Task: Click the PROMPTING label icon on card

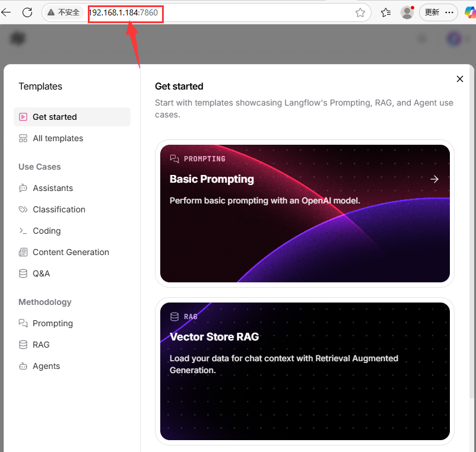Action: click(174, 158)
